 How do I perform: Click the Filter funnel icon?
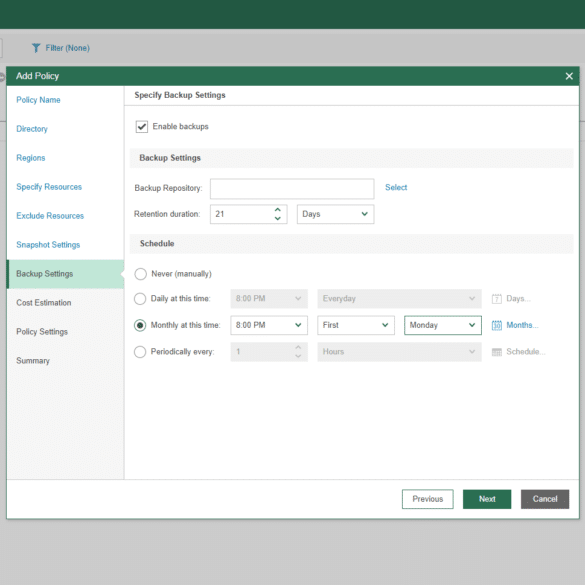pyautogui.click(x=36, y=48)
